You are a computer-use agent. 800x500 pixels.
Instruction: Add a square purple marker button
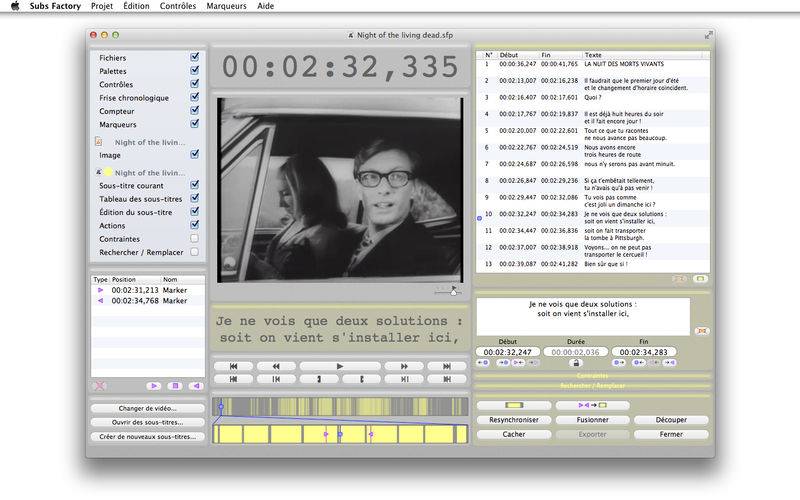coord(175,386)
